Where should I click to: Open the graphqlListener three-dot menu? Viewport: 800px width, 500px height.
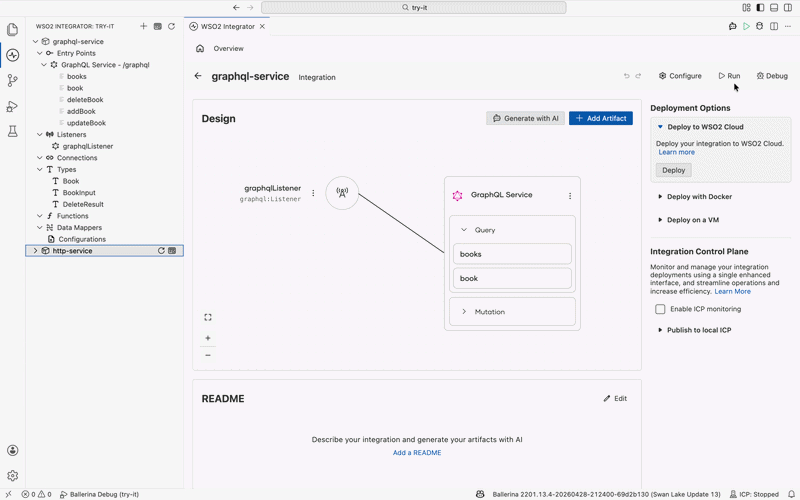coord(313,193)
